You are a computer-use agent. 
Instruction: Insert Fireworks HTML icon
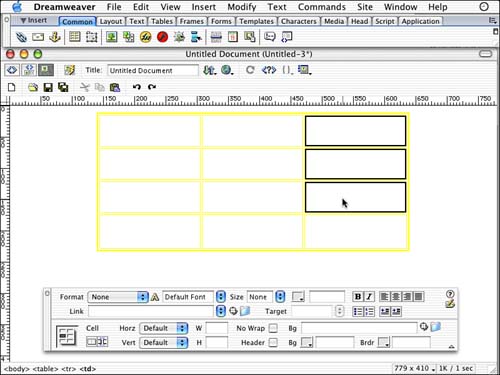point(145,37)
